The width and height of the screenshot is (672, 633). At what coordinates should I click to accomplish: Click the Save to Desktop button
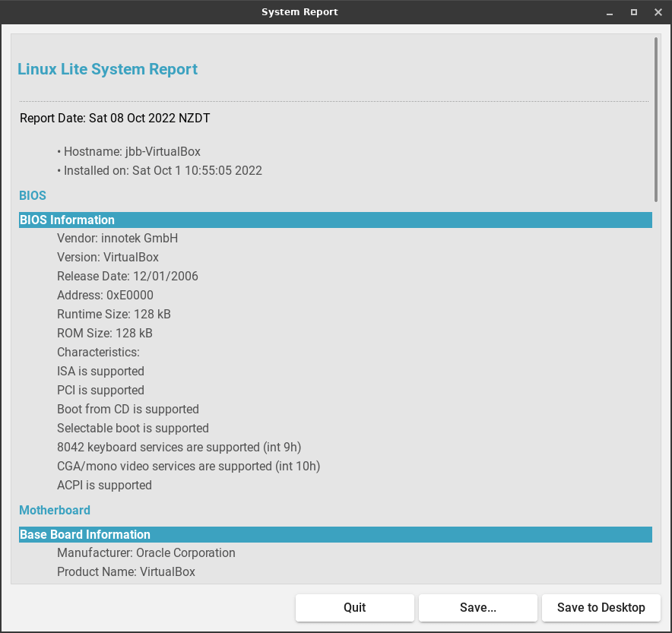(x=601, y=607)
